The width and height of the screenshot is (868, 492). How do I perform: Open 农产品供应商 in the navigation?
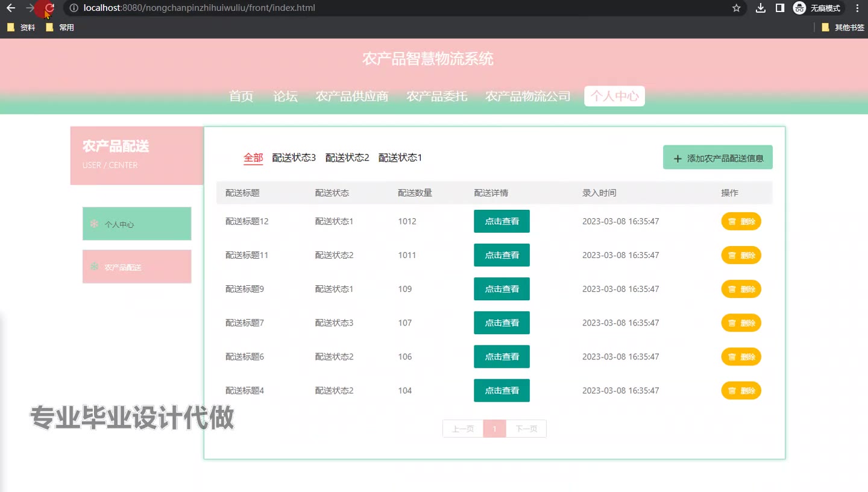click(352, 96)
